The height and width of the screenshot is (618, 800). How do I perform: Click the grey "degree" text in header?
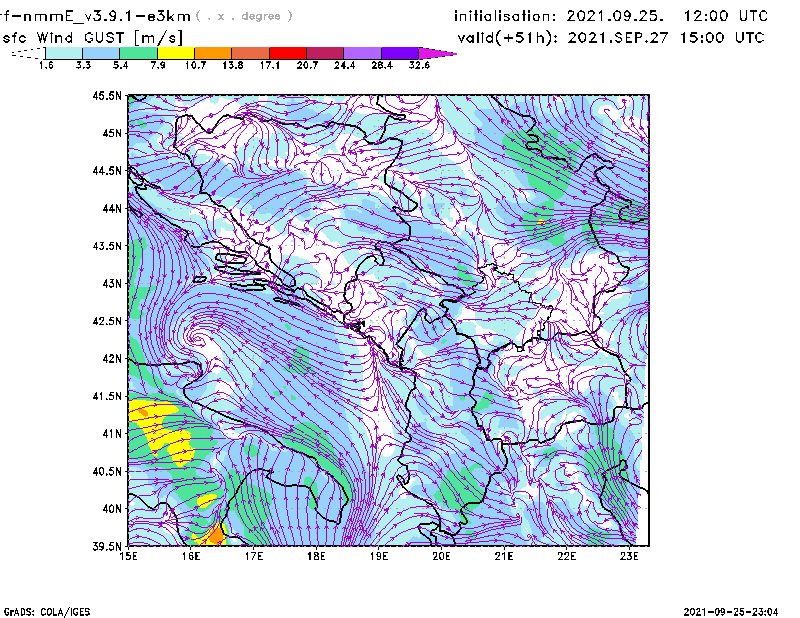pos(261,16)
